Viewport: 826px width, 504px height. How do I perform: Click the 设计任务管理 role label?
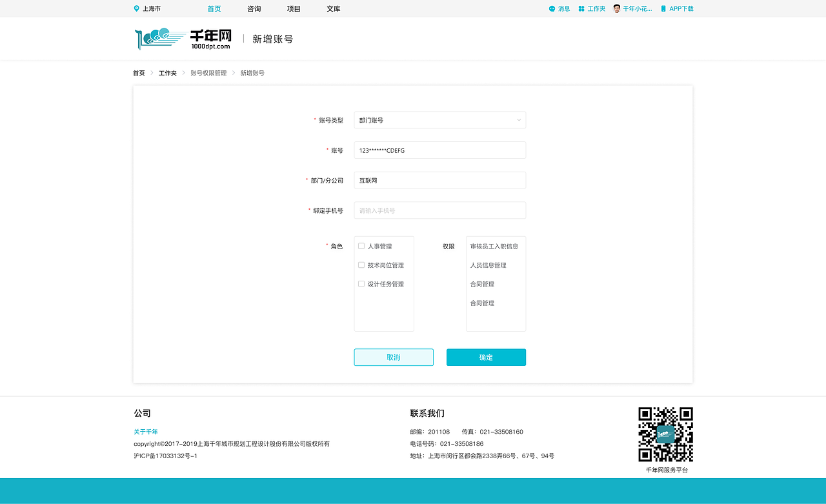(386, 285)
